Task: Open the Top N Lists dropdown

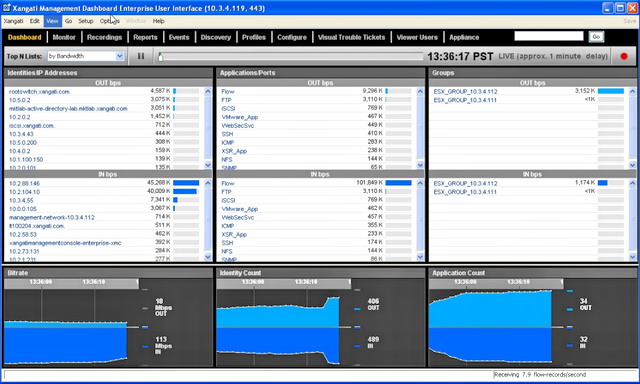Action: pos(86,56)
